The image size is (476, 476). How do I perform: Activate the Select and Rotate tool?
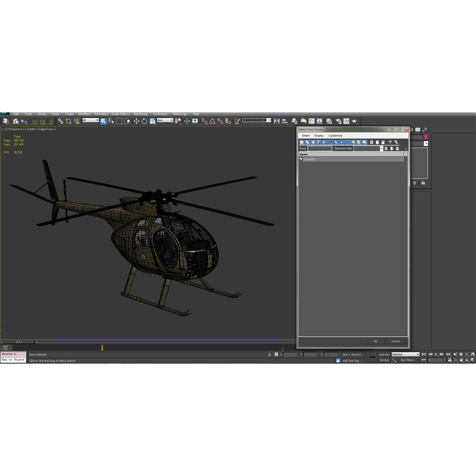pyautogui.click(x=144, y=120)
